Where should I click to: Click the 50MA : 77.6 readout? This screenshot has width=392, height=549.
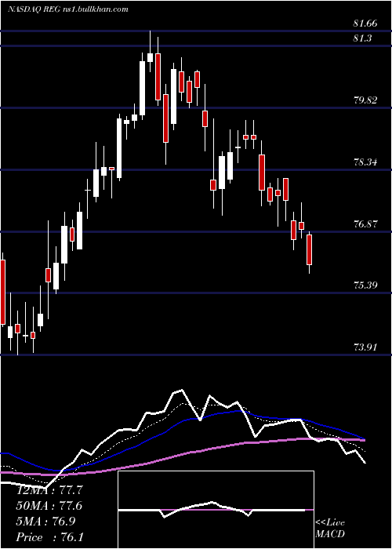tap(50, 506)
